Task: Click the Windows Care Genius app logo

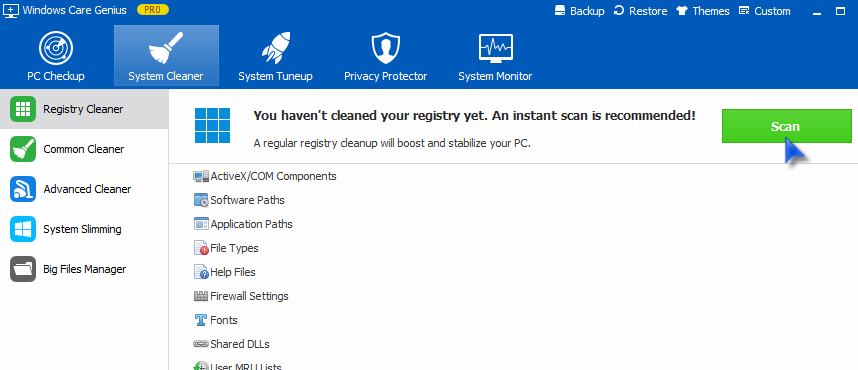Action: pos(10,10)
